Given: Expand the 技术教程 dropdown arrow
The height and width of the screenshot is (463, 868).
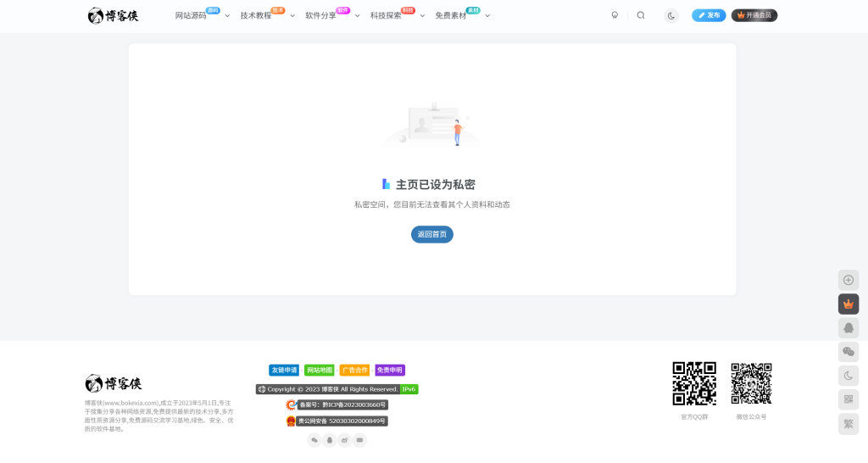Looking at the screenshot, I should click(292, 16).
